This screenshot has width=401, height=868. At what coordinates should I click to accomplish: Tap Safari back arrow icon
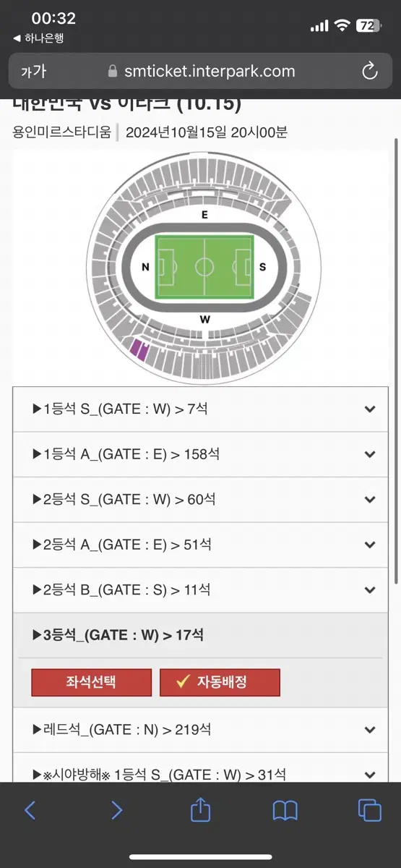[x=30, y=810]
